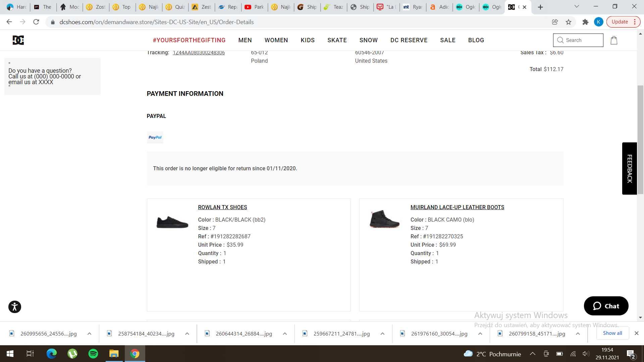Expand options for 260644314_26884 download
This screenshot has height=362, width=644.
[285, 334]
